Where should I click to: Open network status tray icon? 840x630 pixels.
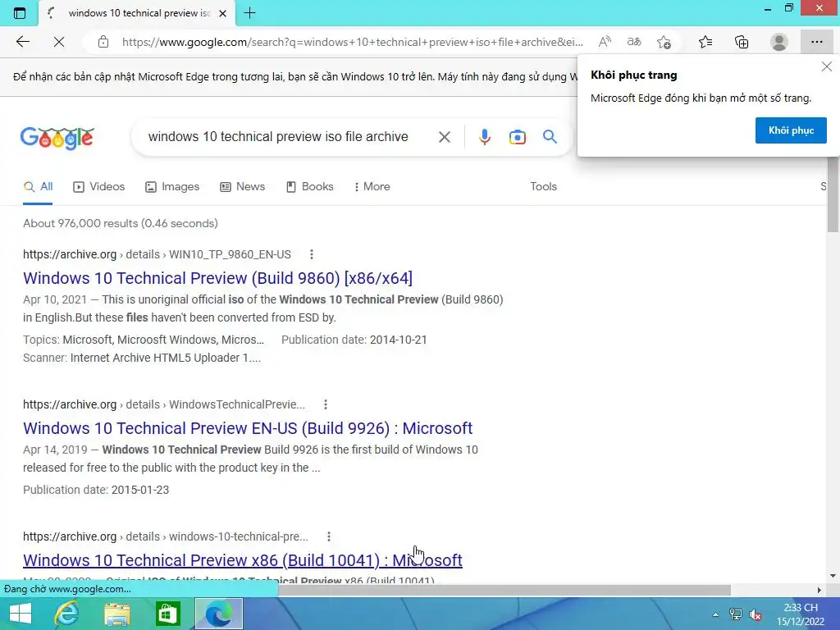tap(736, 614)
